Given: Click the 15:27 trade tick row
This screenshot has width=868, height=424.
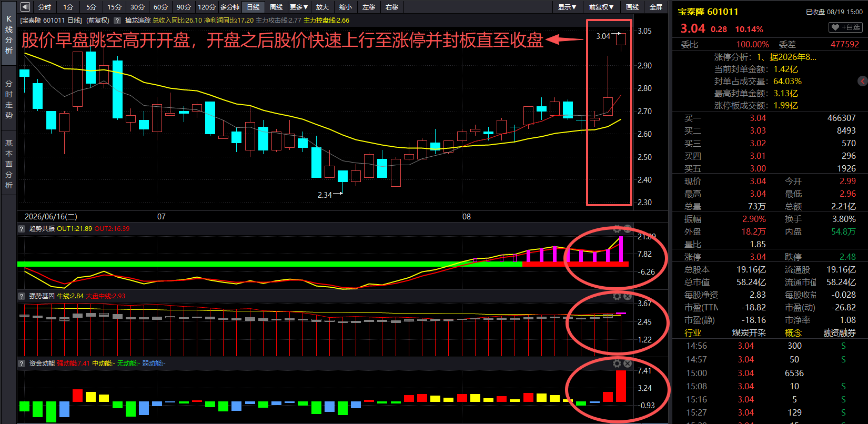Looking at the screenshot, I should [x=770, y=413].
